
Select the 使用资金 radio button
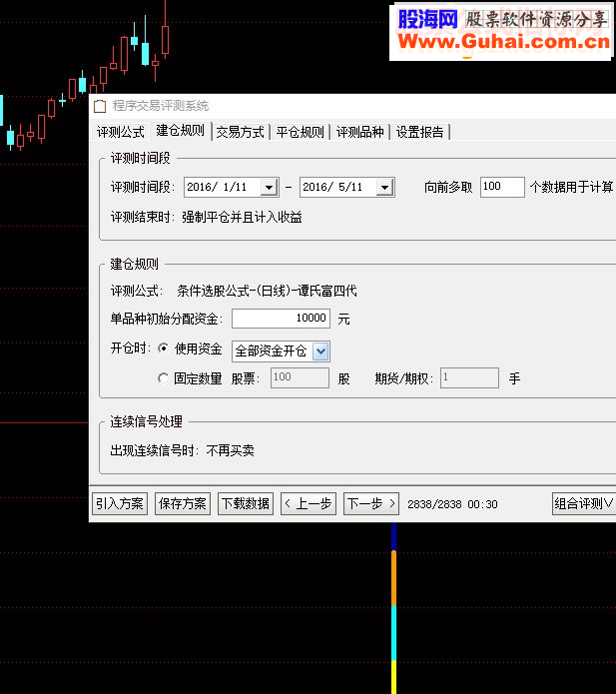click(164, 348)
